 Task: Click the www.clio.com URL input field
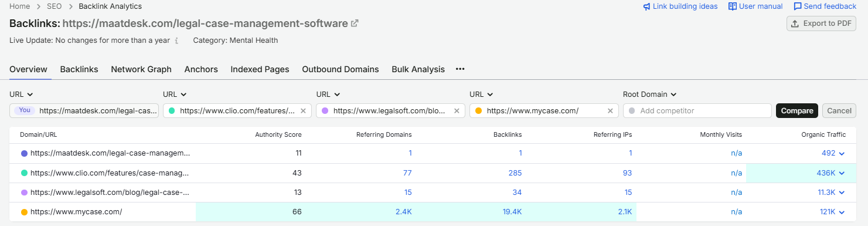237,111
